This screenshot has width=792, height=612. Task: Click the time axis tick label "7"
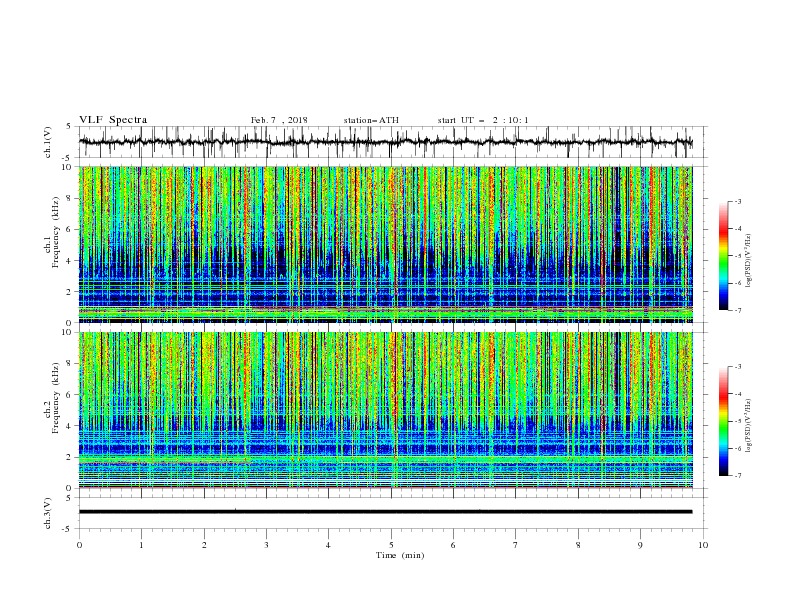pos(516,545)
